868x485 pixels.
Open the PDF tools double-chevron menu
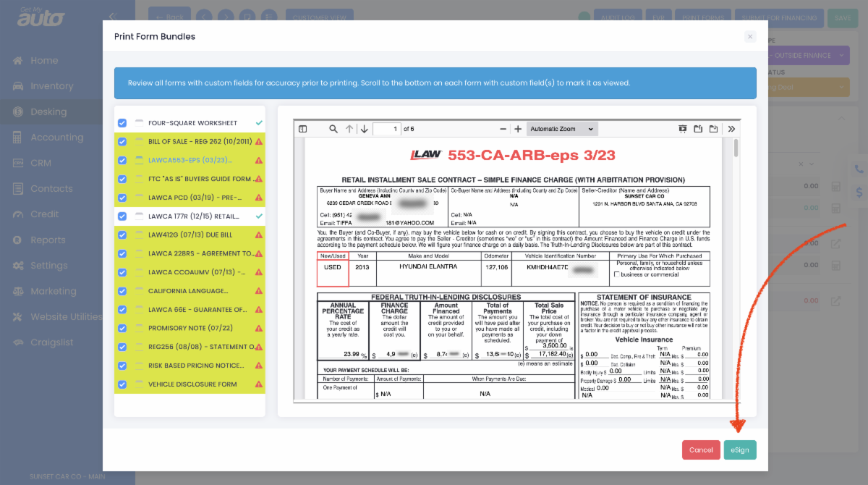click(x=731, y=129)
